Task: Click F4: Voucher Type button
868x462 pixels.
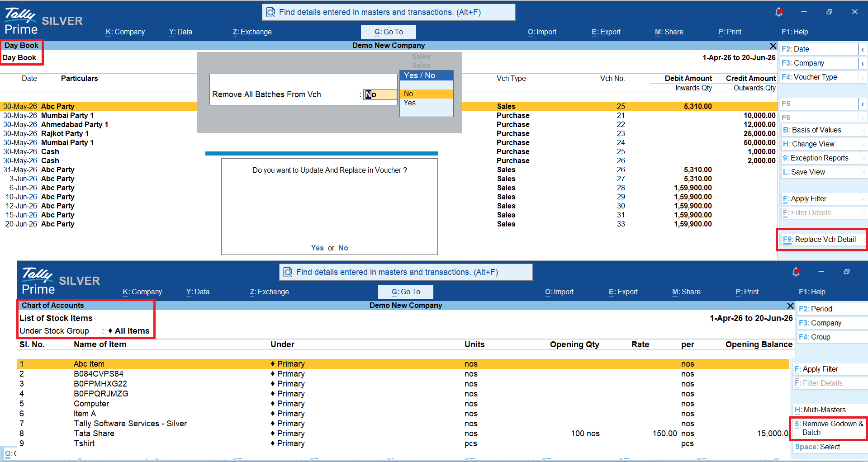Action: (x=819, y=77)
